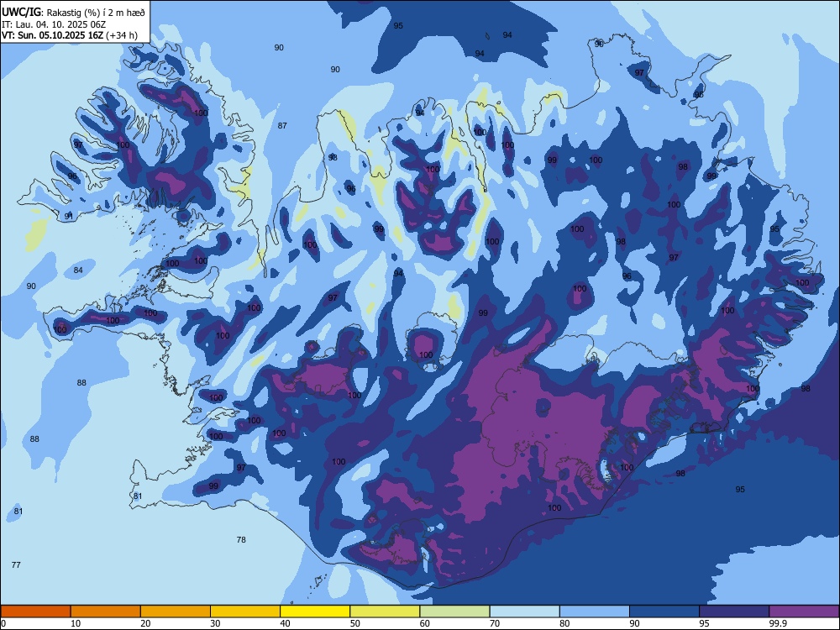Click the '91' humidity value on the map
Screen dimensions: 840x630
pyautogui.click(x=69, y=216)
